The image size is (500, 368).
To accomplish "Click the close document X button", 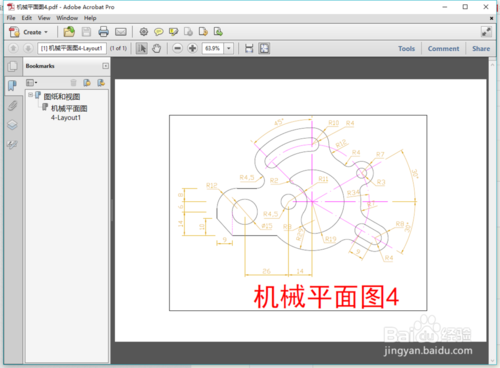I will coord(491,18).
